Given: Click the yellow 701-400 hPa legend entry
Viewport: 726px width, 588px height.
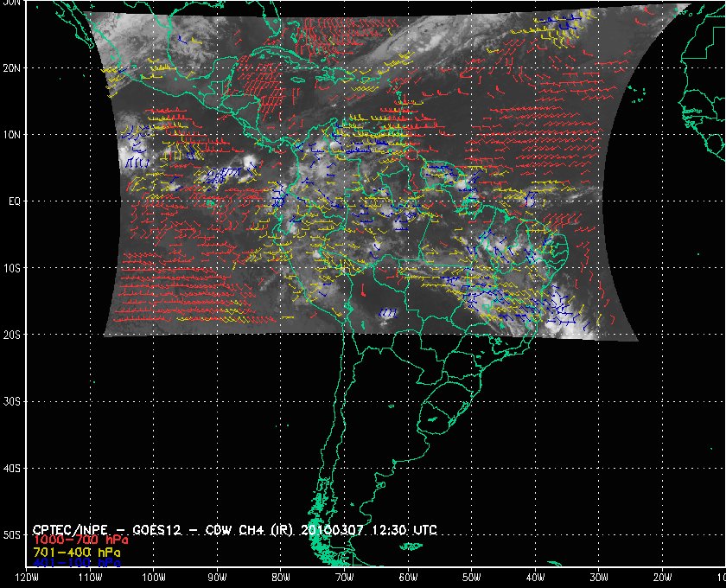Looking at the screenshot, I should (77, 553).
